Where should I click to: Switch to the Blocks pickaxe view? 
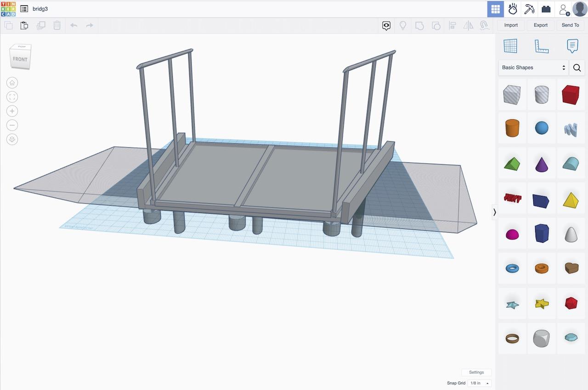coord(529,9)
